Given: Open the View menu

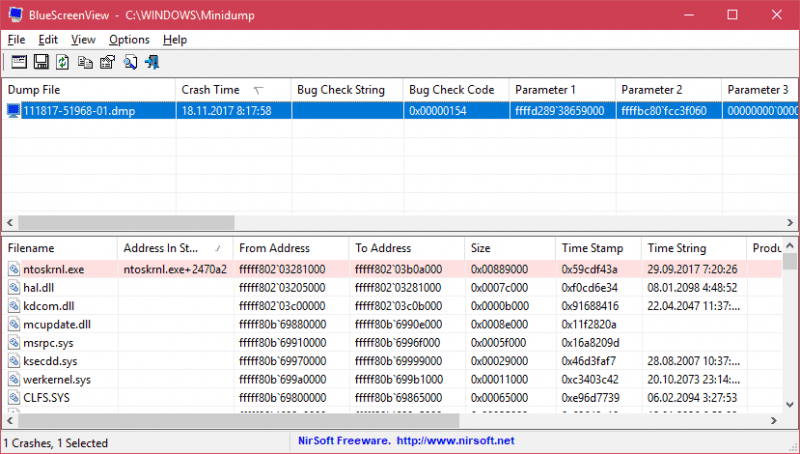Looking at the screenshot, I should (x=83, y=40).
